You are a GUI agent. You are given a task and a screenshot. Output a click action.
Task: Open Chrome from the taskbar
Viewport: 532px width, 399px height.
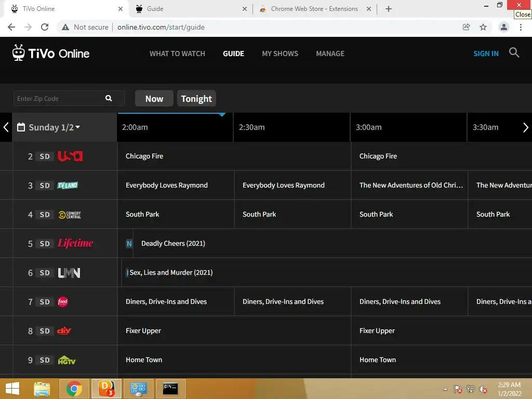point(74,389)
